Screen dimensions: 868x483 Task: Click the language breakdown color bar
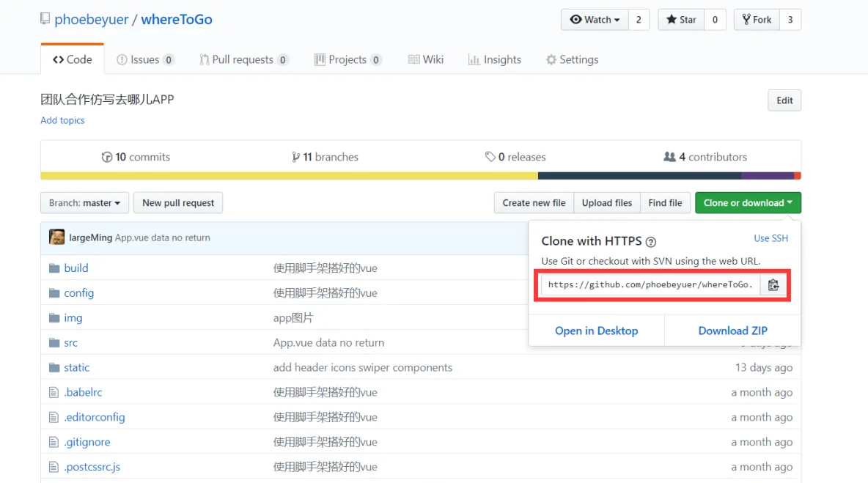coord(421,176)
